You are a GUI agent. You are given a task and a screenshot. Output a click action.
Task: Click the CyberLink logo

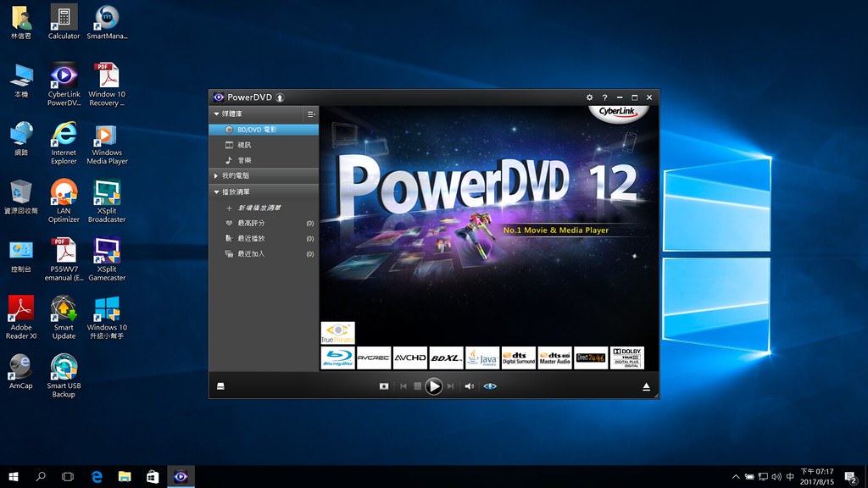[618, 113]
